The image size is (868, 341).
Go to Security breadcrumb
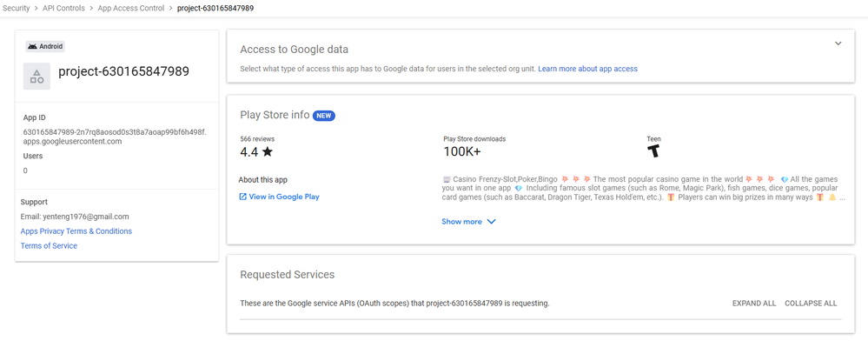(x=16, y=9)
